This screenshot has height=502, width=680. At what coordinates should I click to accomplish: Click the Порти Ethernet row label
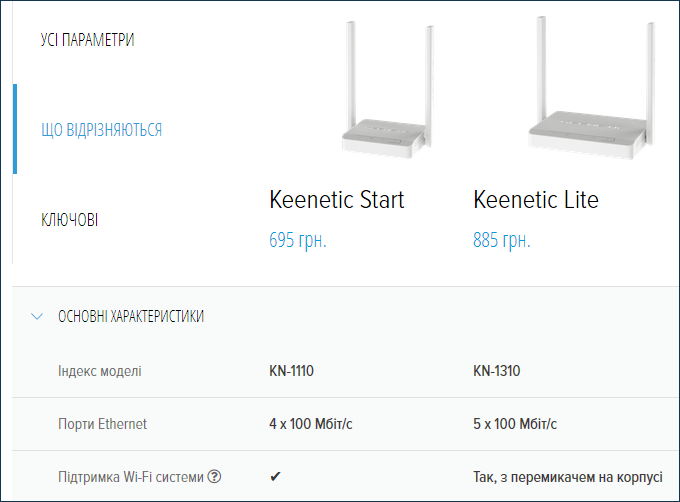(x=102, y=424)
